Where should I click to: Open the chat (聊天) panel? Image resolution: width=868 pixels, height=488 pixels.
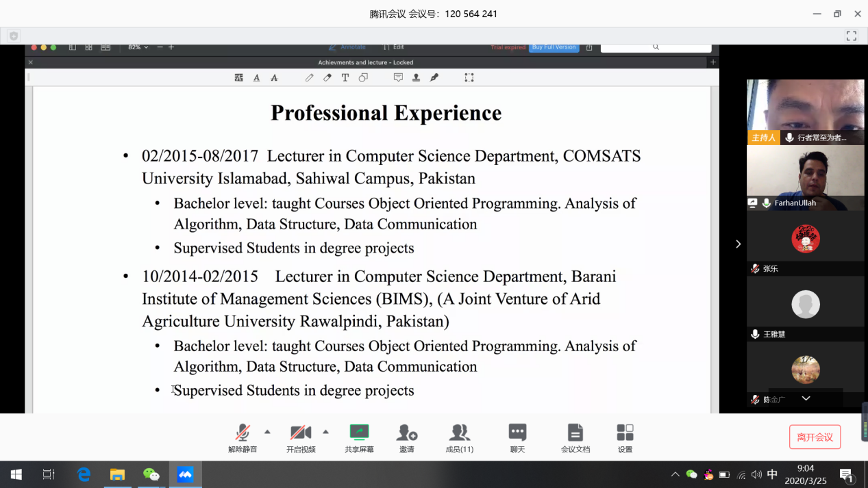[x=517, y=437]
